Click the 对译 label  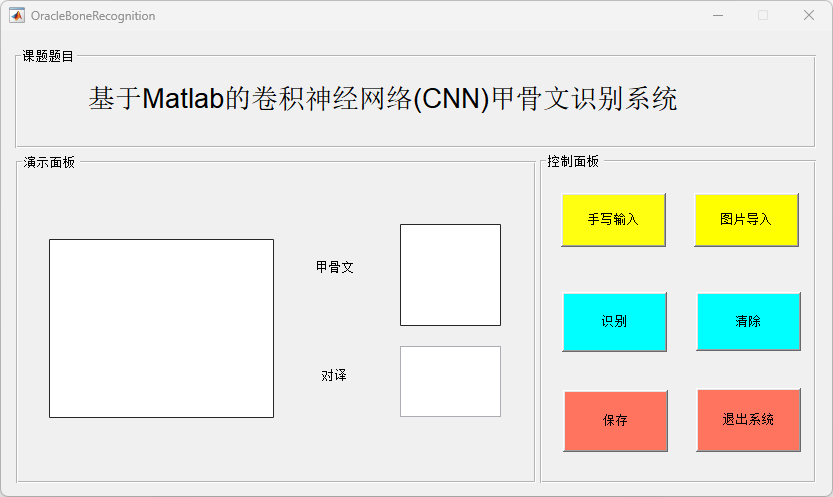334,376
